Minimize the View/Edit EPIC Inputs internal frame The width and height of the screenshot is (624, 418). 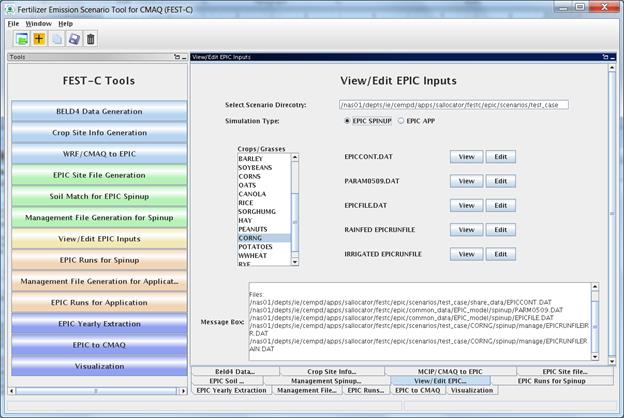click(612, 57)
